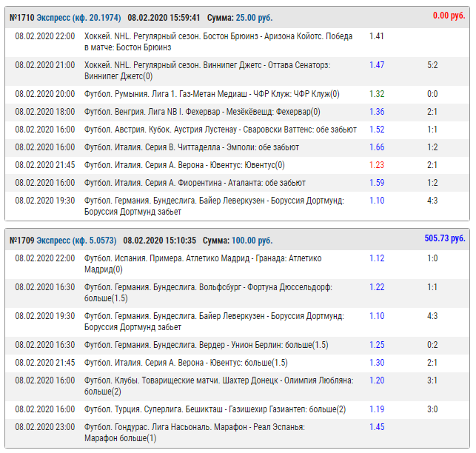Select odds 1.47 for Виннипег Джетс

pyautogui.click(x=377, y=65)
